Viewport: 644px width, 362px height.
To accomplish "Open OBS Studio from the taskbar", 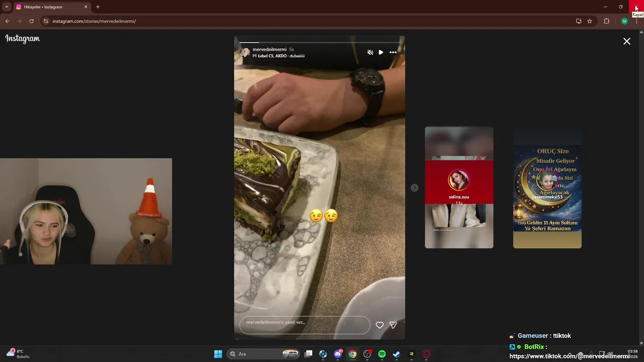I will (x=367, y=354).
